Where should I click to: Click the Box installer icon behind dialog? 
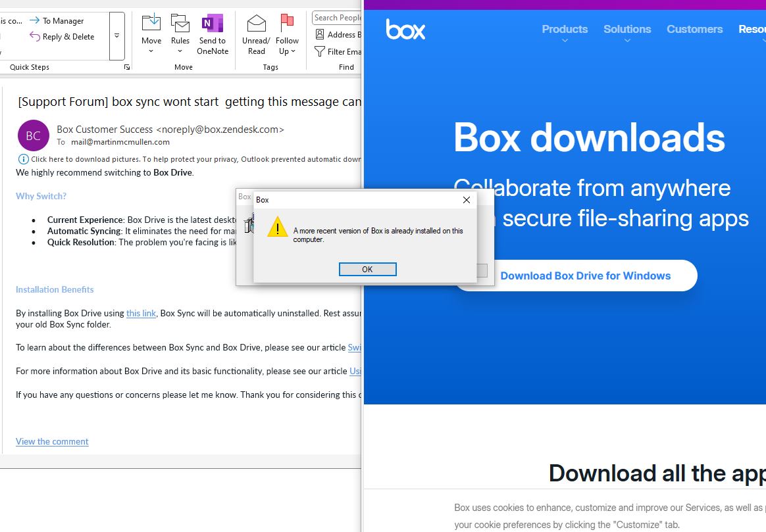(249, 224)
